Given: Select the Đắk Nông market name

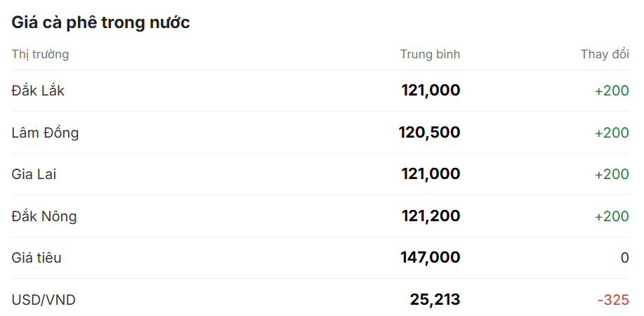Looking at the screenshot, I should (x=44, y=216).
